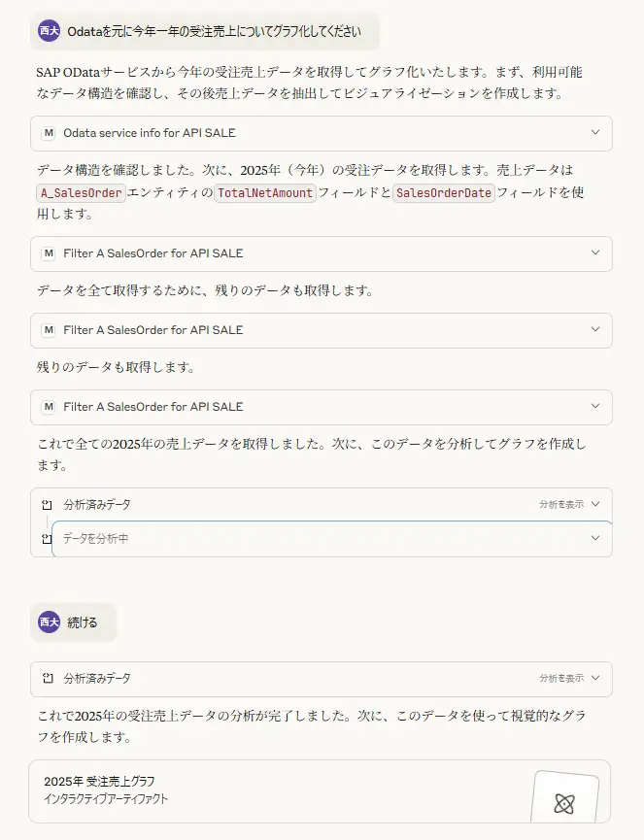Expand the Odata service info chevron
Viewport: 644px width, 840px height.
(595, 132)
